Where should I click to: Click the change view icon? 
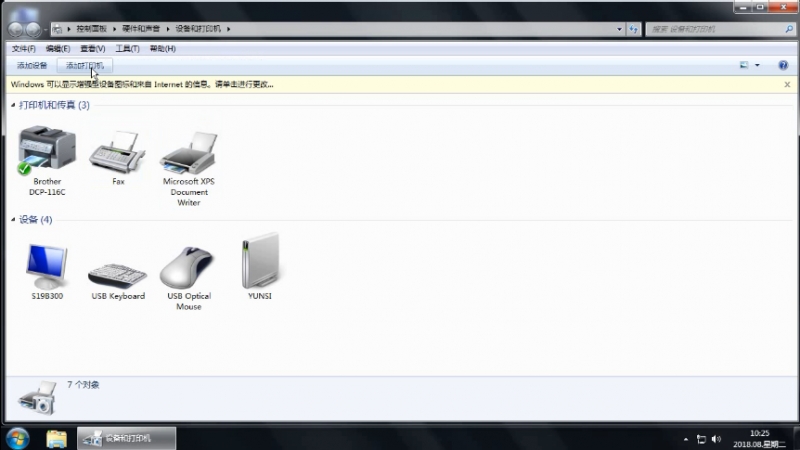[744, 65]
